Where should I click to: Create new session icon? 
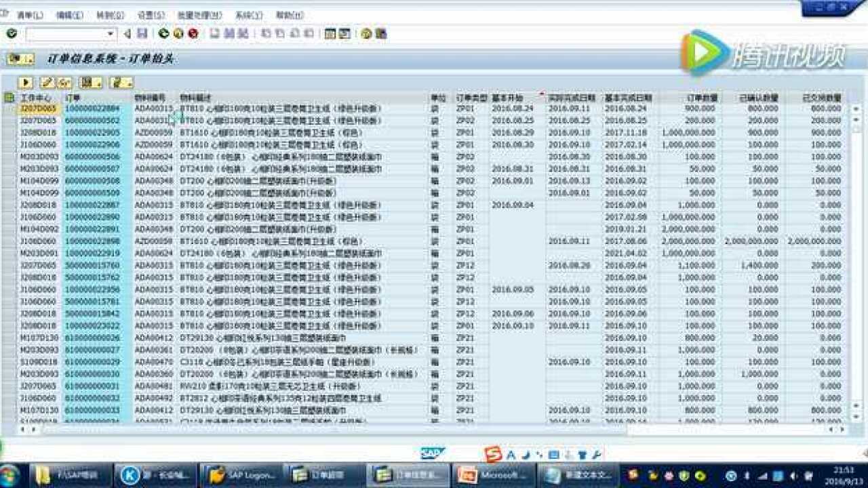click(330, 33)
